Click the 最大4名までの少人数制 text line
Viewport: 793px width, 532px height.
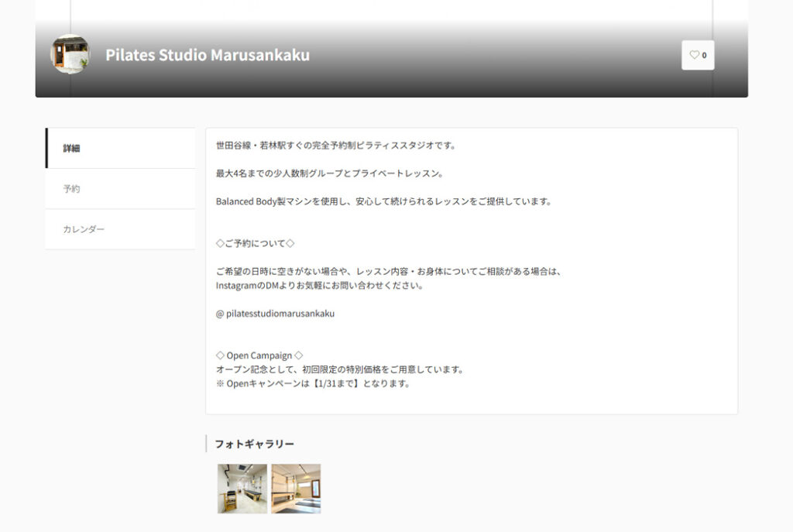pos(329,173)
